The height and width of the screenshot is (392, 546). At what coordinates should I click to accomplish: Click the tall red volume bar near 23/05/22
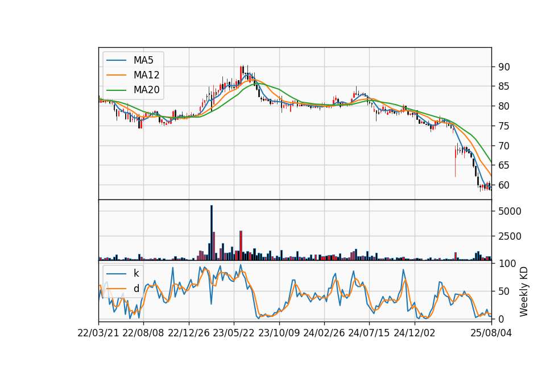point(241,245)
